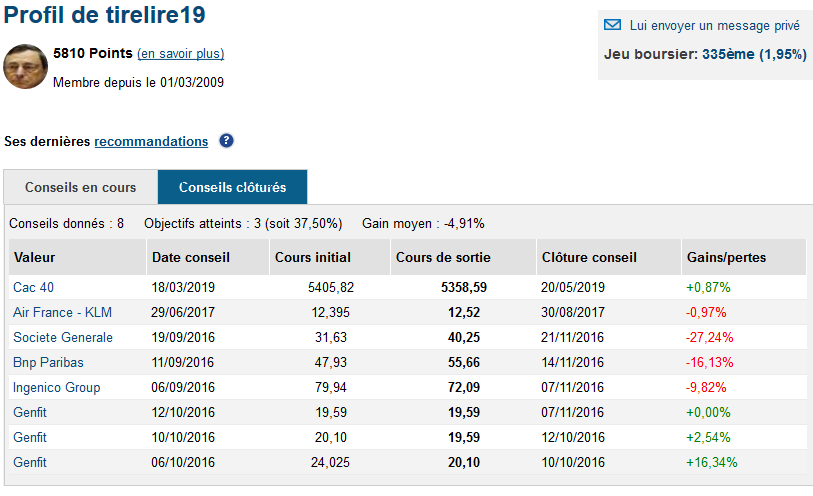The height and width of the screenshot is (496, 813).
Task: Select the +16,34% gain value
Action: click(711, 462)
